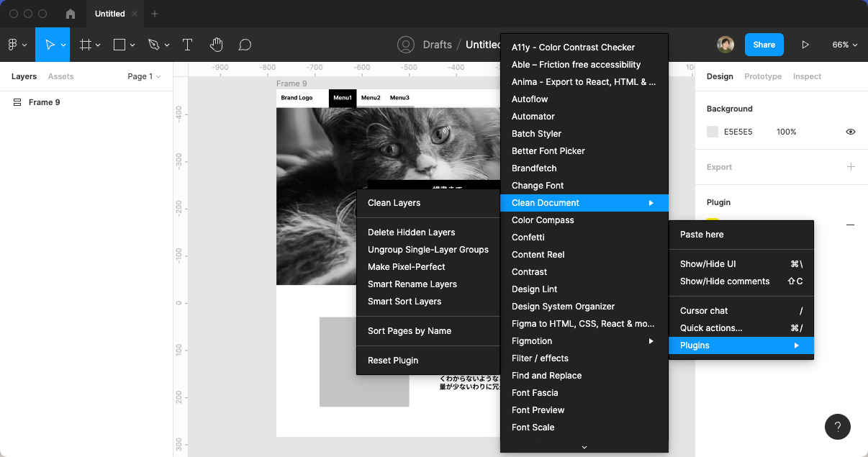Select the Hand tool
The height and width of the screenshot is (457, 868).
(216, 45)
